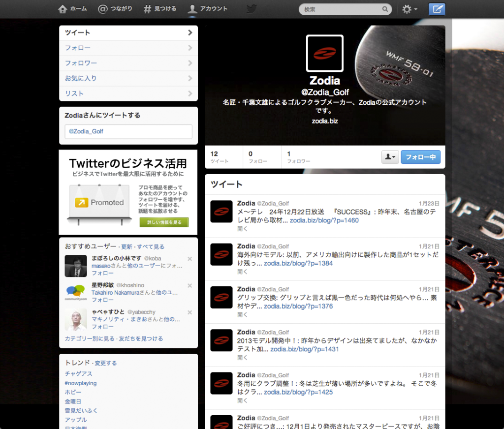
Task: Expand the 1月23日 tweet with 開く
Action: [x=242, y=229]
